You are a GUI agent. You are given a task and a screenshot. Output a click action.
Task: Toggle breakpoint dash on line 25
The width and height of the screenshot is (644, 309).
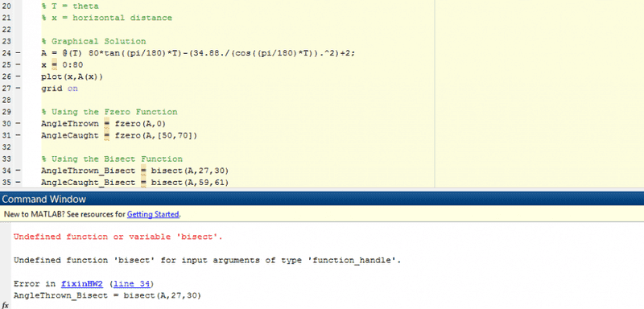[x=18, y=65]
